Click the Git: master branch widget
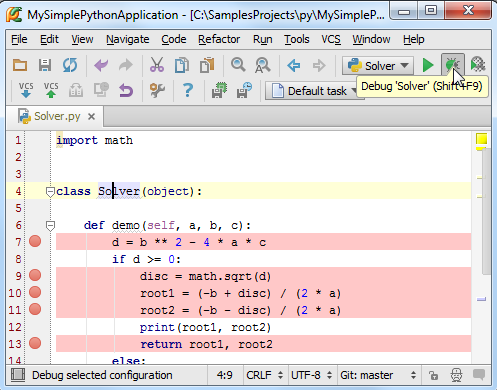Screen dimensions: 497x390 [x=378, y=375]
